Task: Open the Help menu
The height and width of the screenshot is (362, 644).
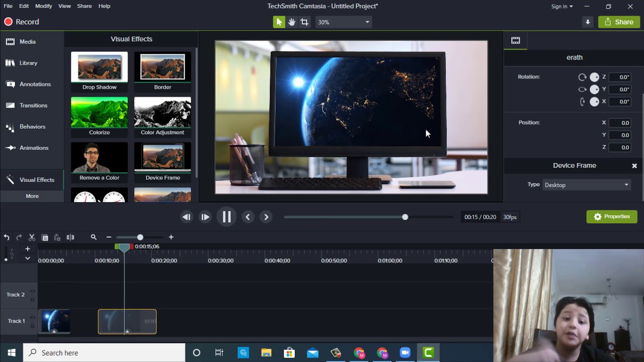Action: [104, 6]
